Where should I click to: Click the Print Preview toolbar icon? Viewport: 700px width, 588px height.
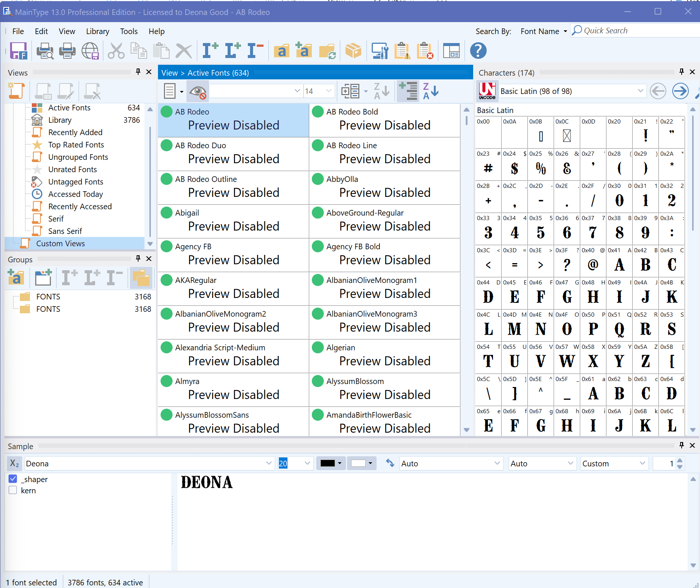click(45, 51)
